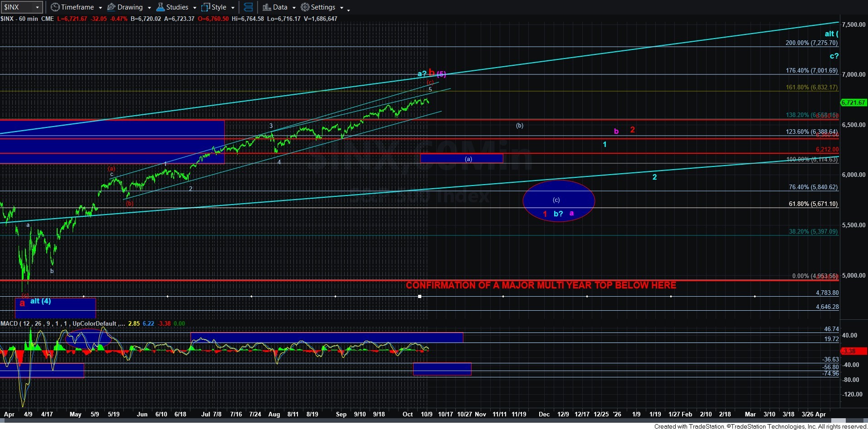Viewport: 868px width, 430px height.
Task: Open the dropdown arrow next to Style
Action: coord(233,8)
